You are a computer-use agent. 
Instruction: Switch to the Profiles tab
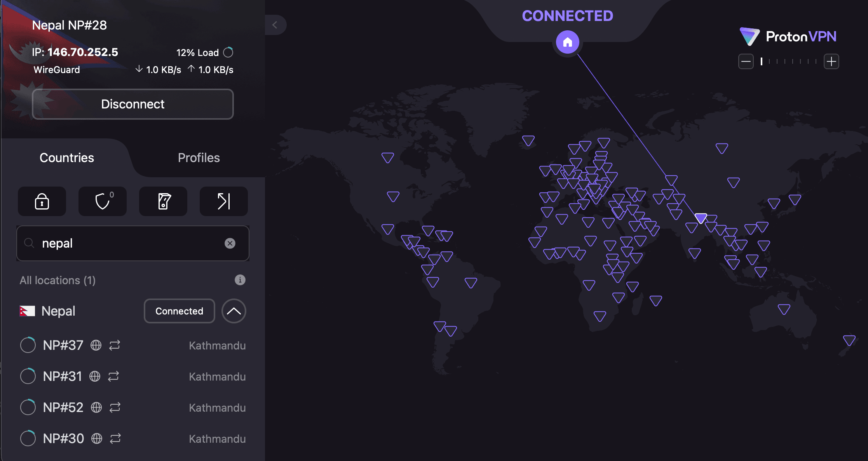(199, 158)
